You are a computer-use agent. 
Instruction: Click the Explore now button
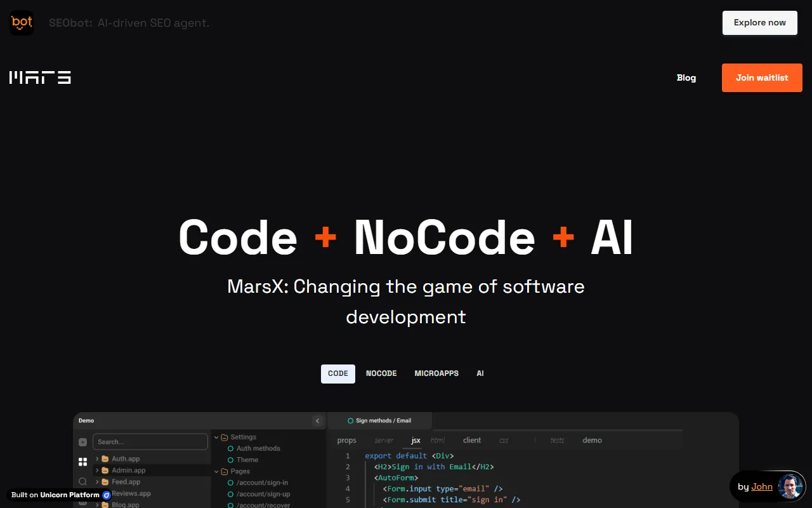pyautogui.click(x=759, y=23)
